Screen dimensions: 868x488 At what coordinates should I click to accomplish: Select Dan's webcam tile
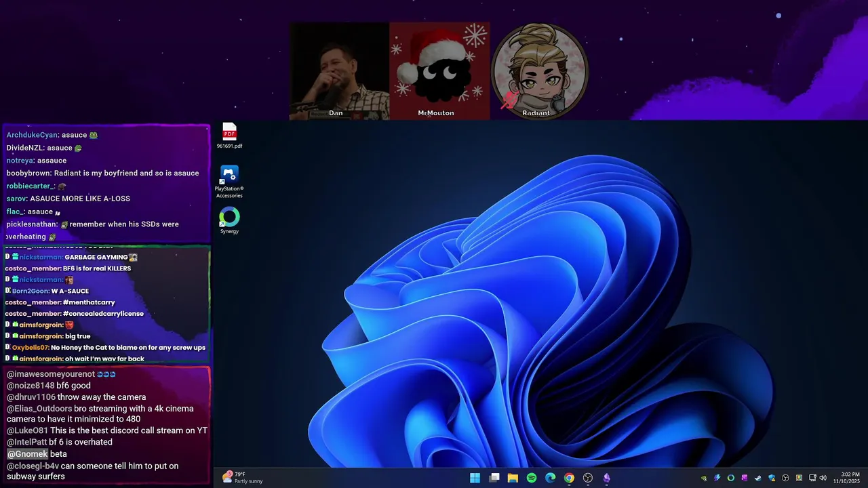pos(339,71)
